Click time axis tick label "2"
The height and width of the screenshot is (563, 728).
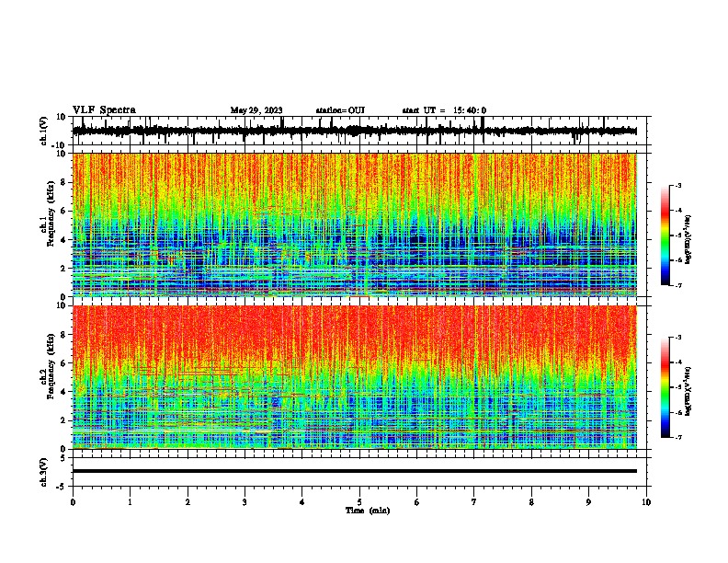click(188, 502)
